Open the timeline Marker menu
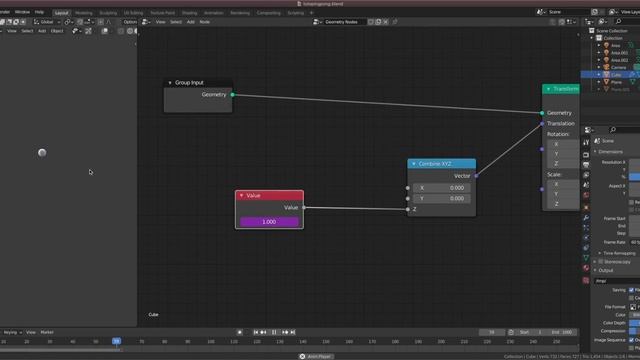Viewport: 640px width, 360px height. (x=47, y=332)
